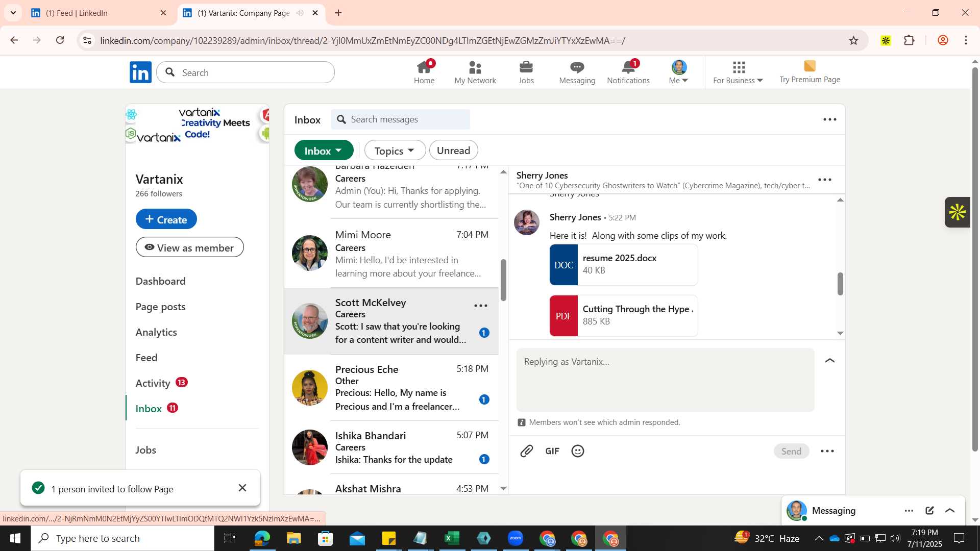Viewport: 980px width, 551px height.
Task: Click the message thread scrollbar thumb
Action: click(840, 284)
